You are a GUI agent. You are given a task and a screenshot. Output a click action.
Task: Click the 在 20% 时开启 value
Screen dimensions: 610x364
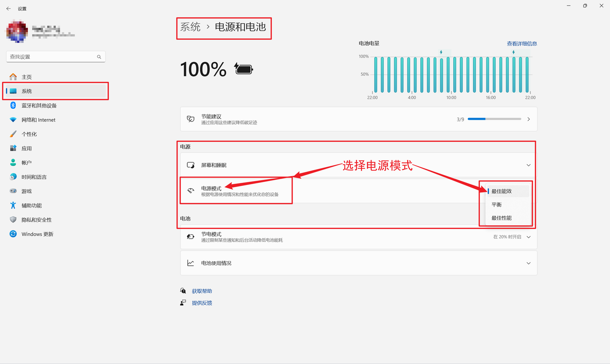(x=507, y=237)
